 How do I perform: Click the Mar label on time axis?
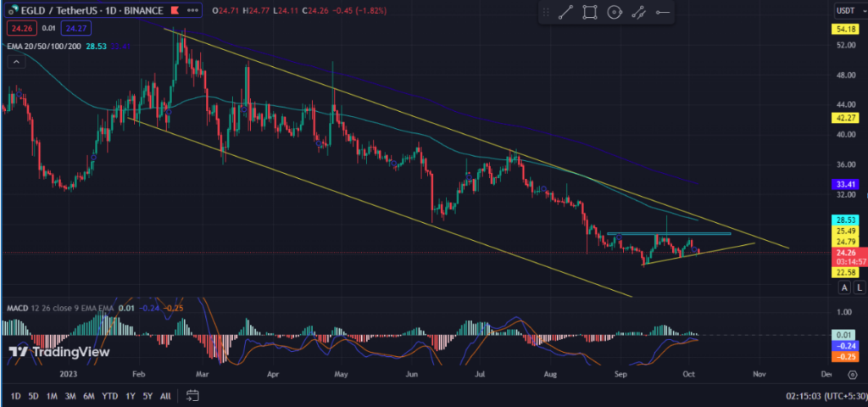202,374
